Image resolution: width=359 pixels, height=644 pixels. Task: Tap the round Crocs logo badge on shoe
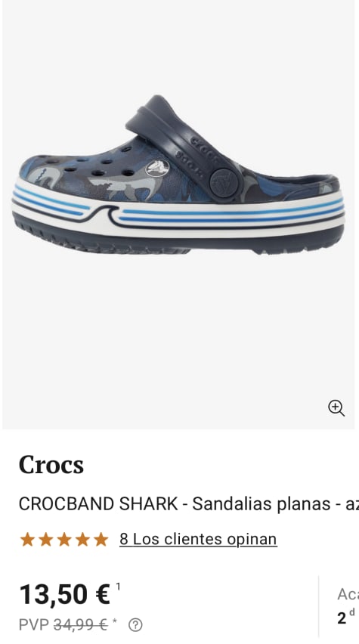pyautogui.click(x=157, y=169)
